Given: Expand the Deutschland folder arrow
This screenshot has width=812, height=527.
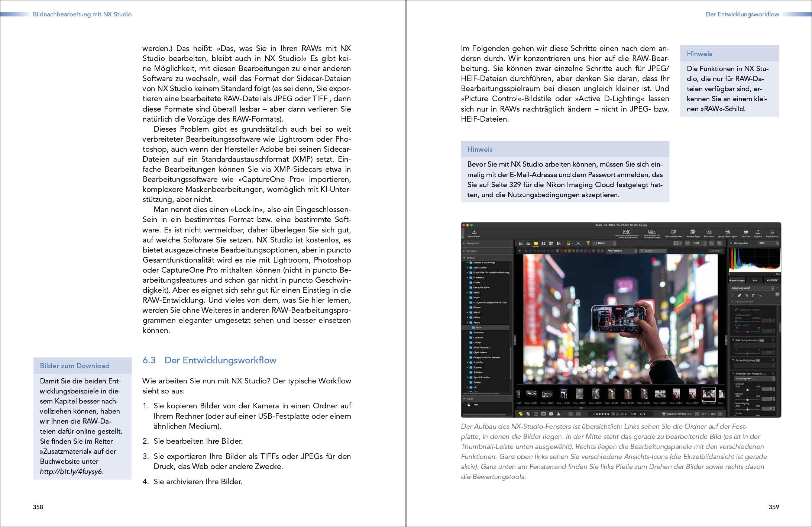Looking at the screenshot, I should click(468, 267).
